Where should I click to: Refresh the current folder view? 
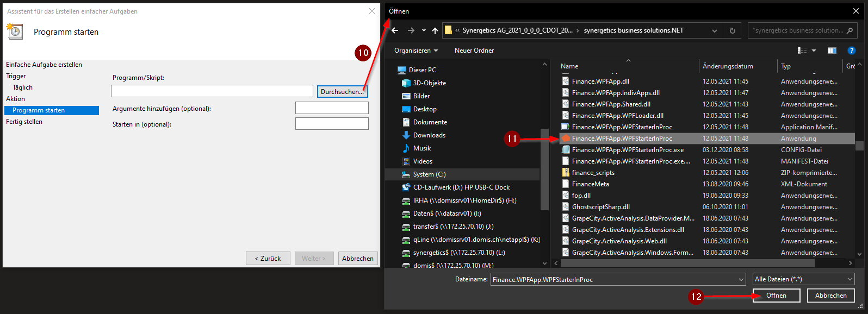click(732, 30)
